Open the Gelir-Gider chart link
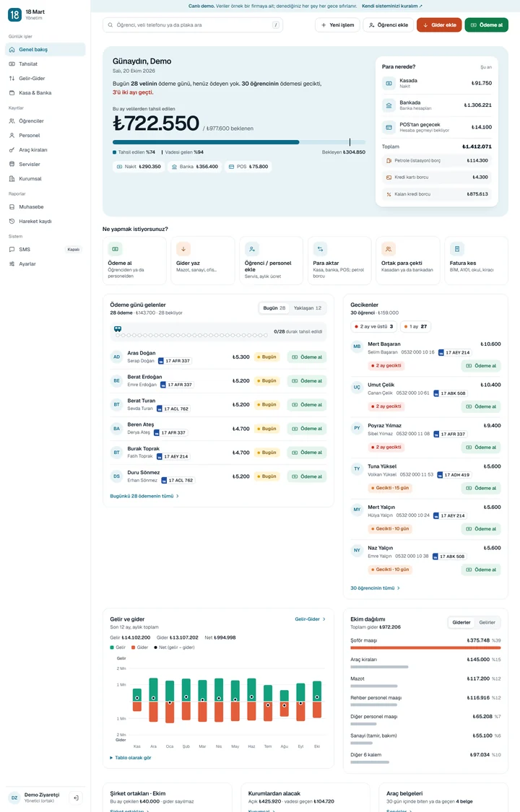 (x=311, y=619)
